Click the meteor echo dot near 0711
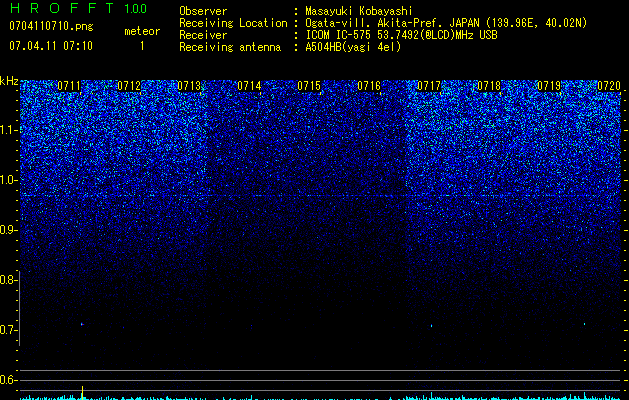This screenshot has width=629, height=400. pos(82,324)
